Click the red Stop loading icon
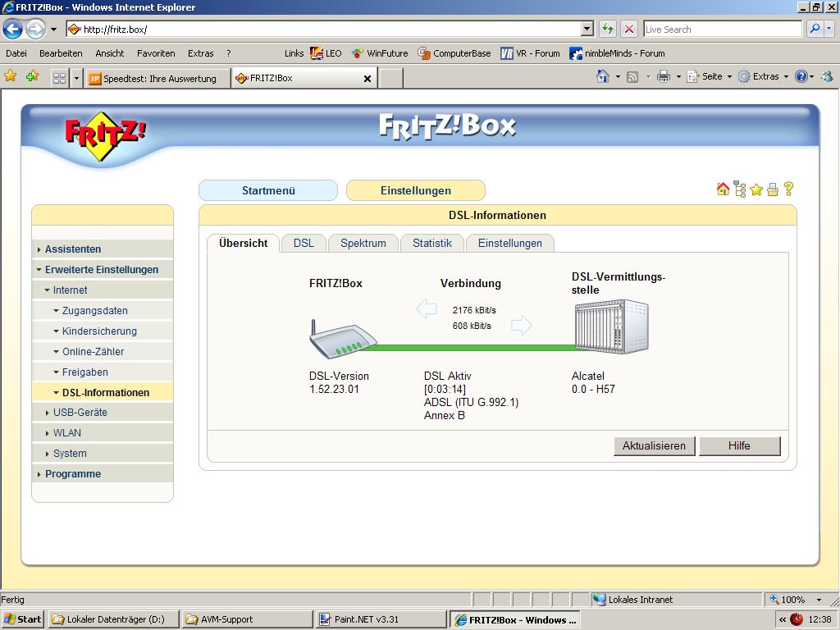The height and width of the screenshot is (630, 840). (629, 29)
